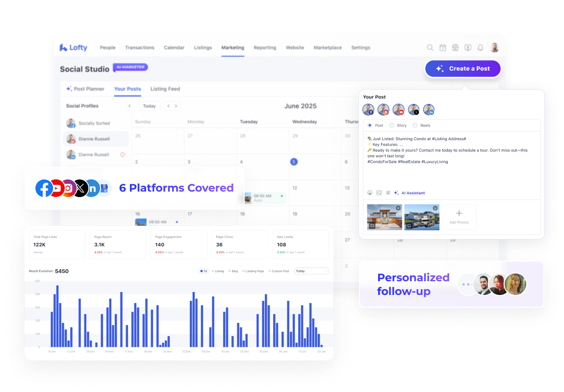Switch to Listing Feed tab
Viewport: 564px width, 392px height.
coord(165,89)
